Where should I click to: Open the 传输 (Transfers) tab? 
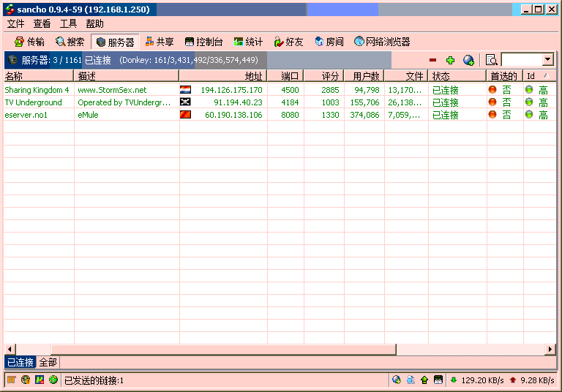click(x=29, y=42)
